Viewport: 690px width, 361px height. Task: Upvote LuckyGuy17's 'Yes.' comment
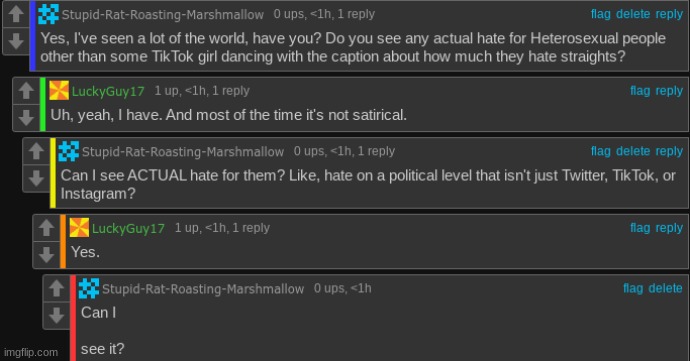pos(47,228)
